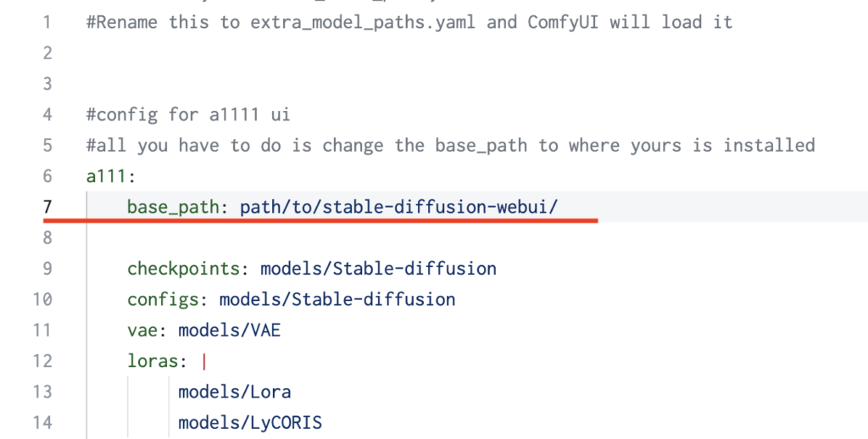This screenshot has height=439, width=868.
Task: Click the extra_model_paths.yaml text in line 1
Action: (363, 23)
